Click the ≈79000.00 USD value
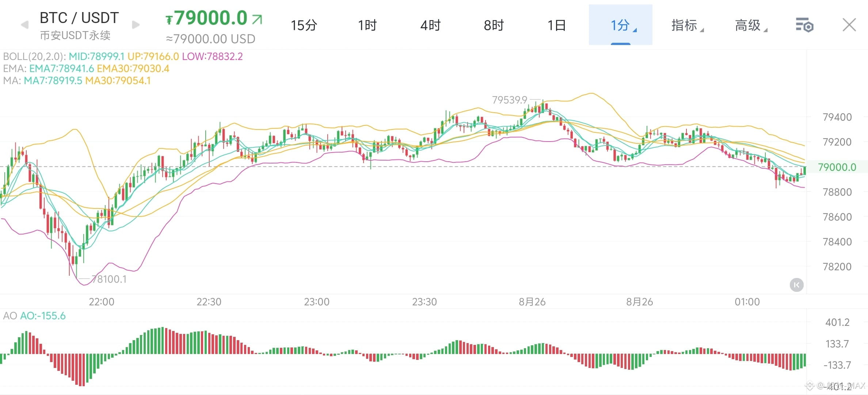The image size is (868, 395). click(x=211, y=39)
